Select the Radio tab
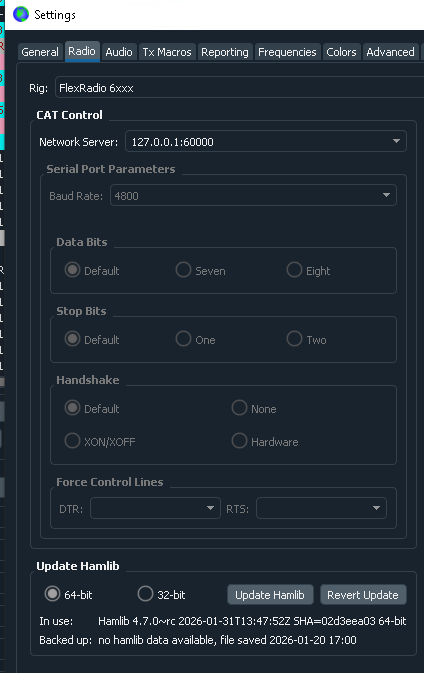Screen dimensions: 424x673 pyautogui.click(x=82, y=52)
